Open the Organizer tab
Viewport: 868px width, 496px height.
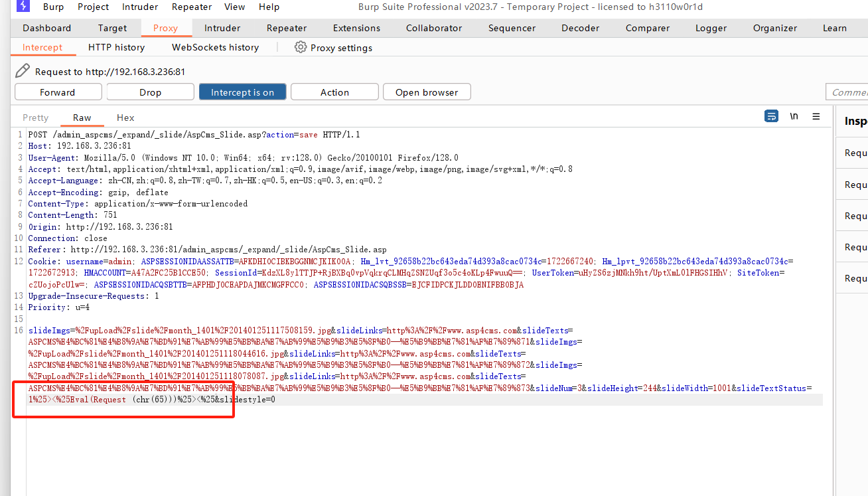775,28
